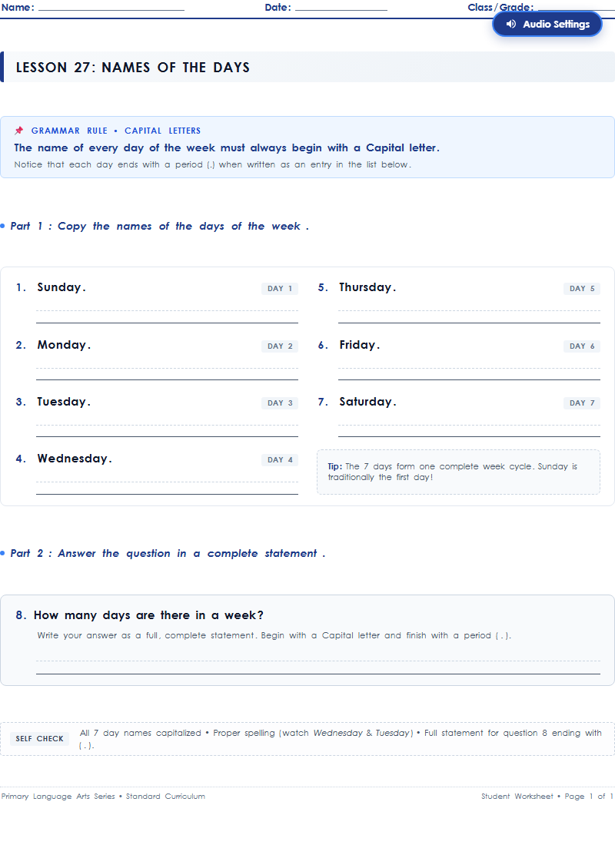The image size is (615, 868).
Task: Click the Class/Grade field line
Action: [x=577, y=8]
